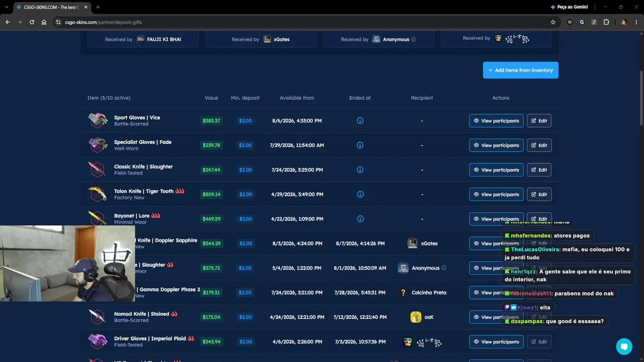Open the live chat support bubble
Viewport: 644px width, 362px height.
pyautogui.click(x=624, y=346)
